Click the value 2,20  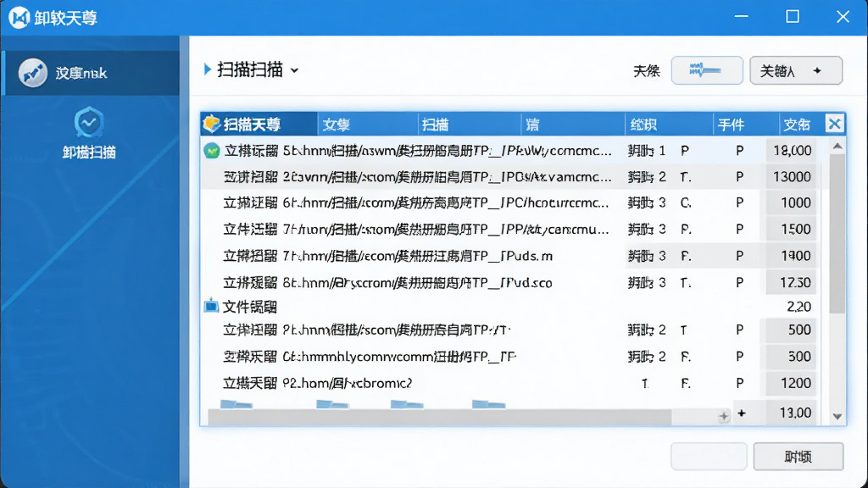tap(798, 307)
